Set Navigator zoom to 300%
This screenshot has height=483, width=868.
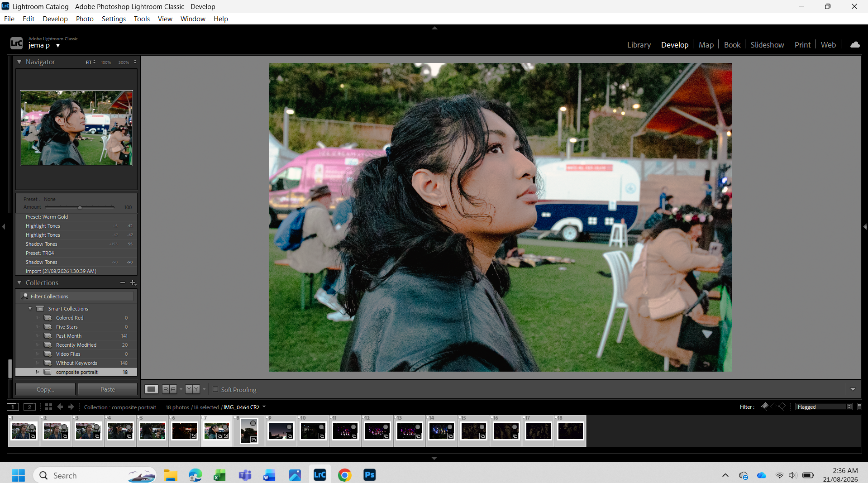pos(124,62)
